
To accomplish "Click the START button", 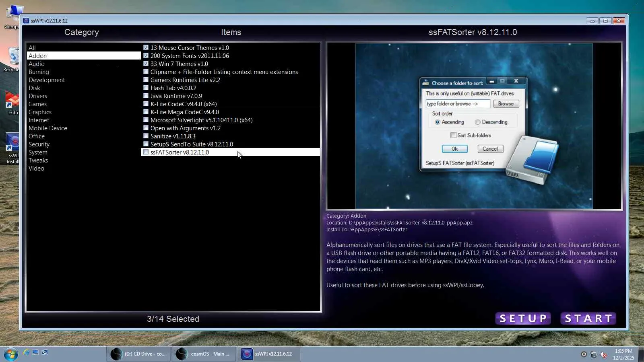I will pos(588,319).
